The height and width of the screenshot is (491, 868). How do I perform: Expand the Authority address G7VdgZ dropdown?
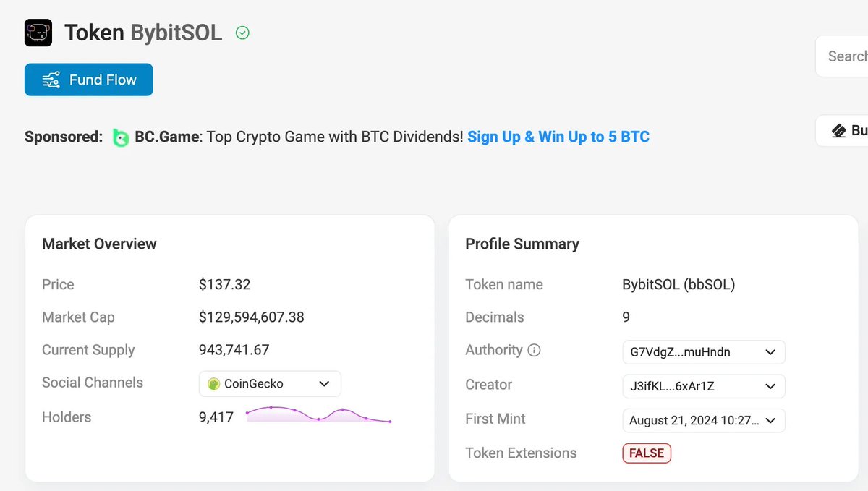click(x=704, y=352)
